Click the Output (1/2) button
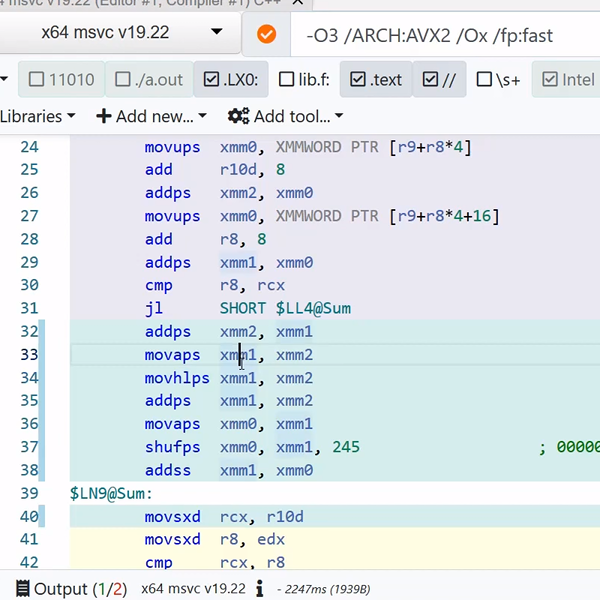 click(x=70, y=589)
